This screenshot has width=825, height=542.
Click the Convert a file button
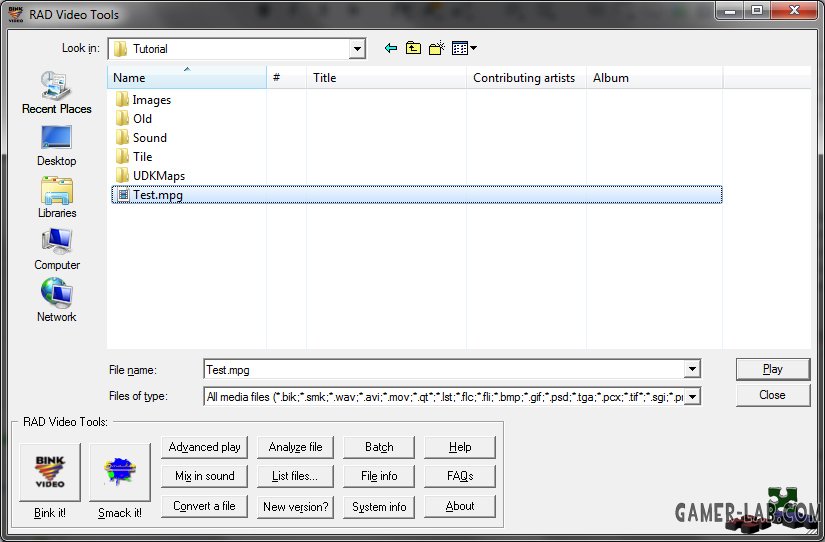click(204, 506)
